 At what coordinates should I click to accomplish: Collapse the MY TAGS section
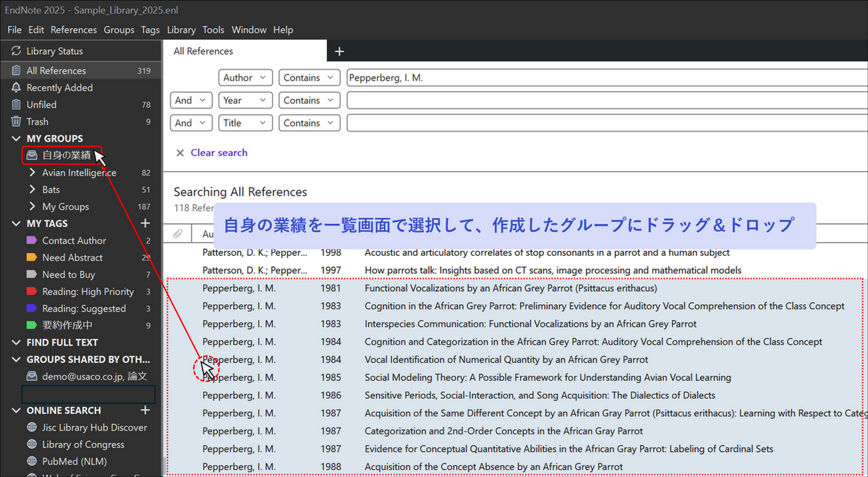[x=16, y=223]
